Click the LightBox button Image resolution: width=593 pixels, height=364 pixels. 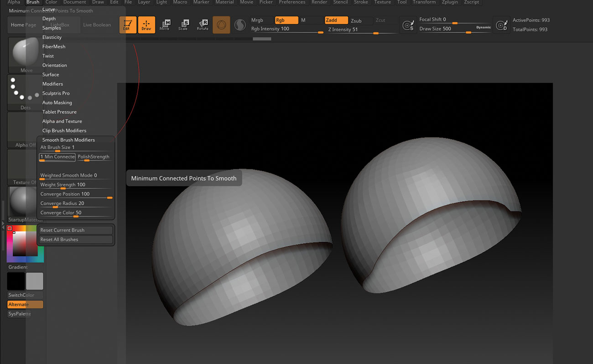tap(60, 25)
